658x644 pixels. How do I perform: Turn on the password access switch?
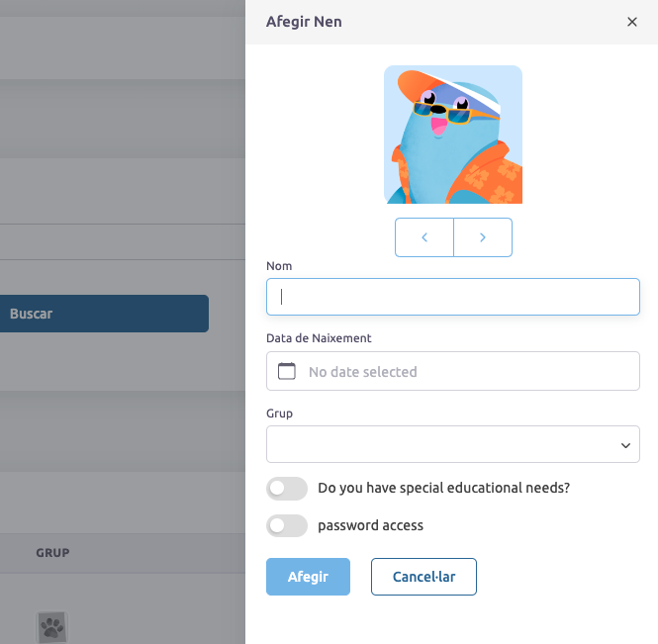coord(287,525)
